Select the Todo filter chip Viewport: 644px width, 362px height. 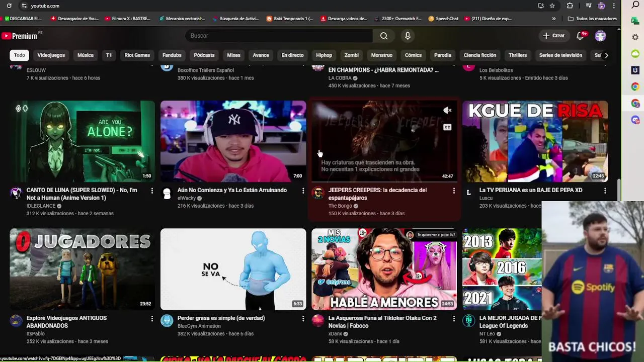coord(20,55)
